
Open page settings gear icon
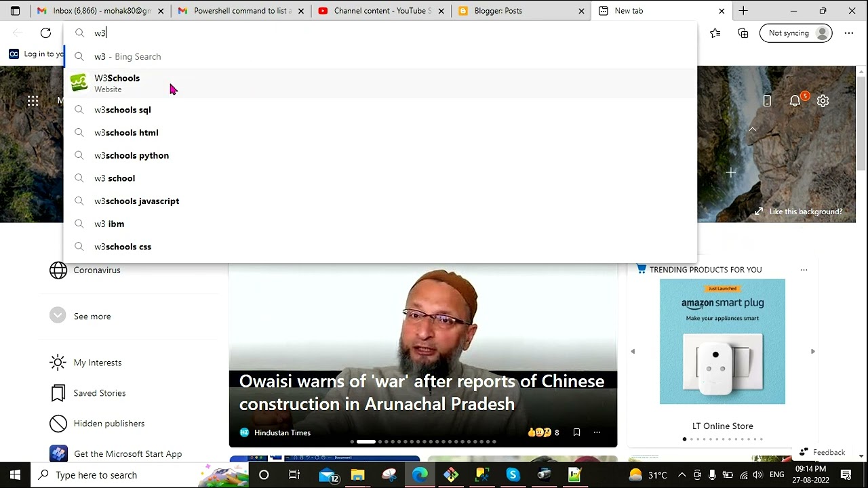(823, 101)
